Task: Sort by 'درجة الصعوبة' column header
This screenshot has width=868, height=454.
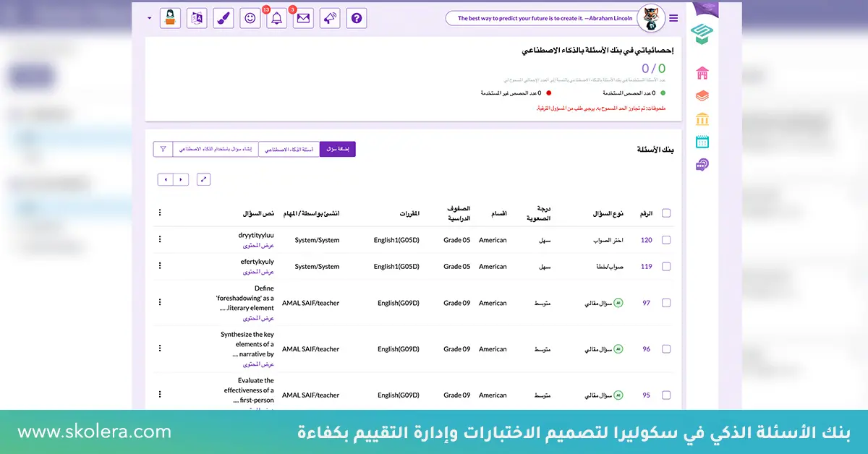Action: tap(538, 213)
